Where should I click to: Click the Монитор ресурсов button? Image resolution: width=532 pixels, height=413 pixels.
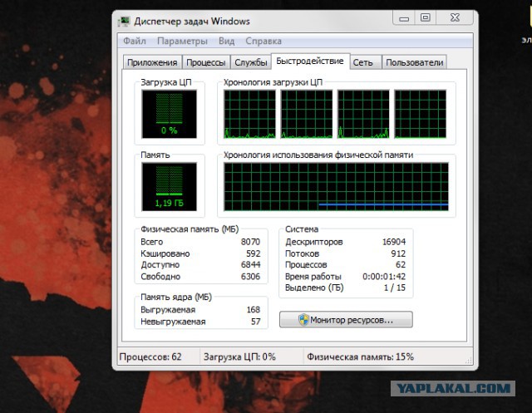coord(346,320)
